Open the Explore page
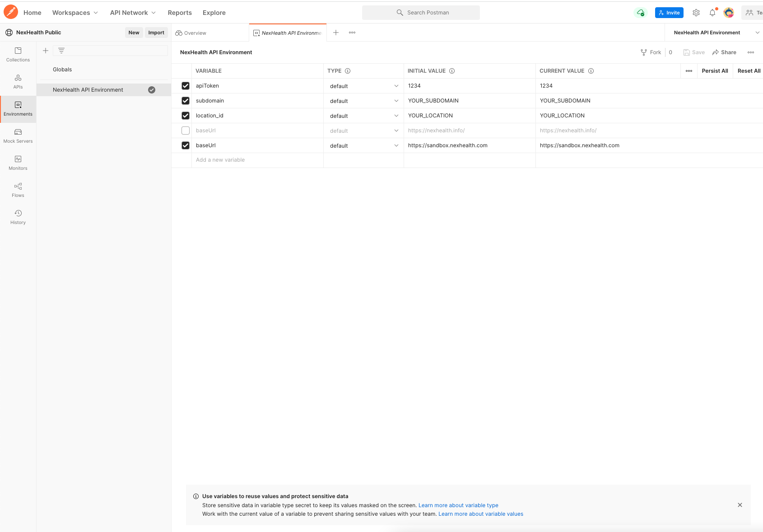763x532 pixels. 214,13
